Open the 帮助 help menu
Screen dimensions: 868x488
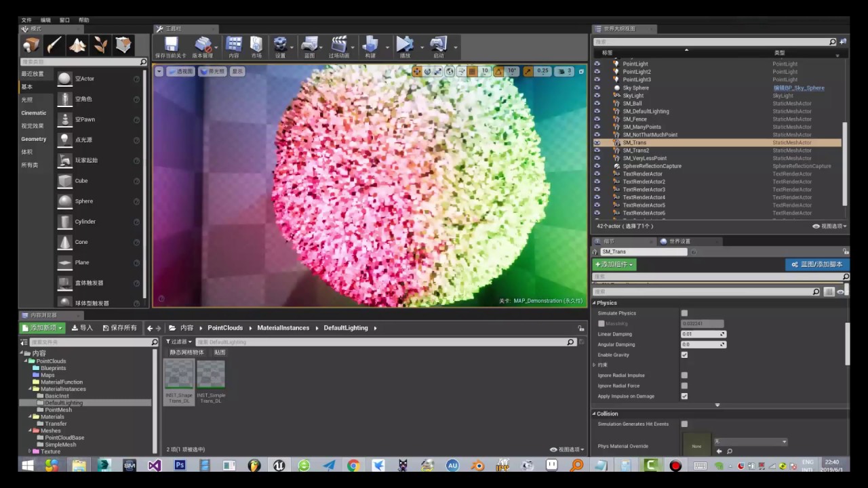tap(83, 20)
